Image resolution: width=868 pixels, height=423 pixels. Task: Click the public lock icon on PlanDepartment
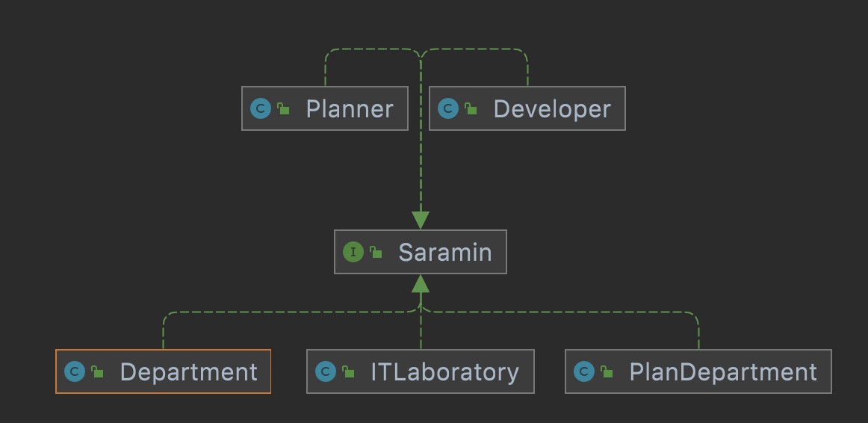point(607,371)
